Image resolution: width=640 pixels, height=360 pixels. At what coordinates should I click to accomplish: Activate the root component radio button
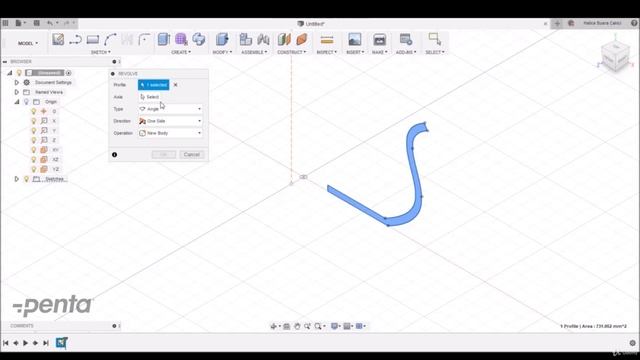pos(69,73)
